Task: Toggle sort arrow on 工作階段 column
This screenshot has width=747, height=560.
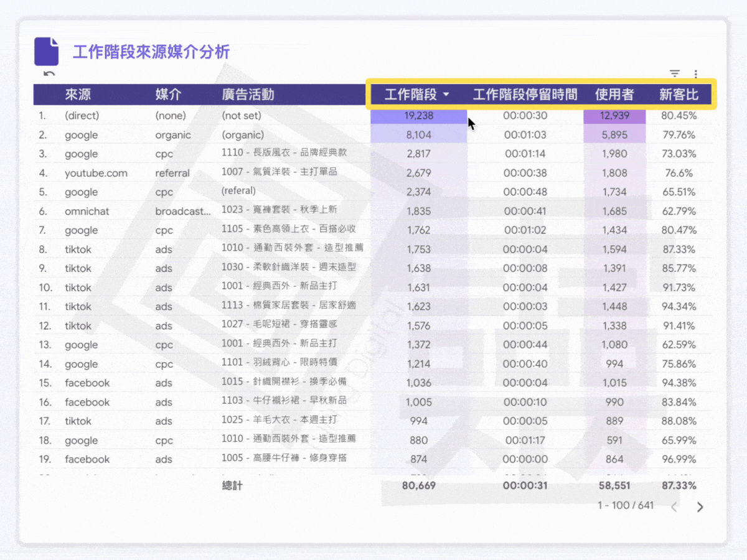Action: [x=446, y=95]
